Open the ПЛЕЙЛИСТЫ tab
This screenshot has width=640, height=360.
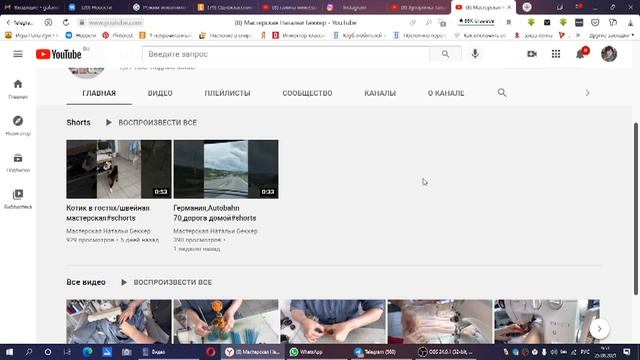[227, 93]
